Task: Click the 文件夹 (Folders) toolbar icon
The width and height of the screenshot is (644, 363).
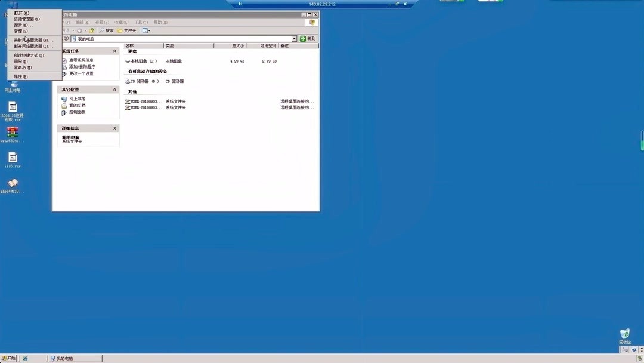Action: click(126, 30)
